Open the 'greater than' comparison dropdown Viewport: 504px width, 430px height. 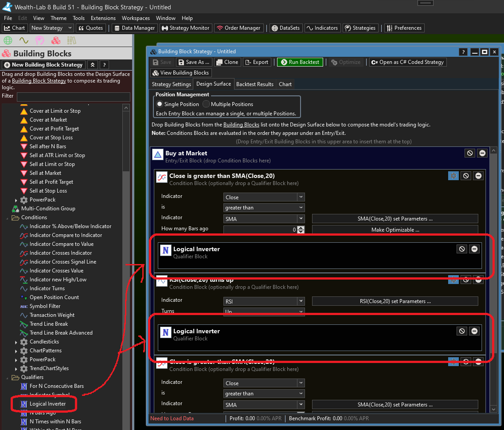[x=264, y=208]
